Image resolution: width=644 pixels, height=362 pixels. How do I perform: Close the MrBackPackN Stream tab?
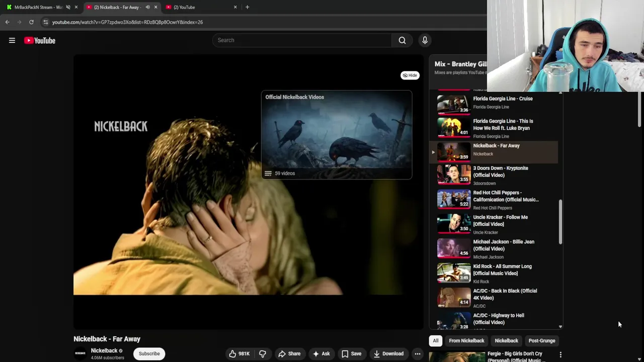coord(76,7)
